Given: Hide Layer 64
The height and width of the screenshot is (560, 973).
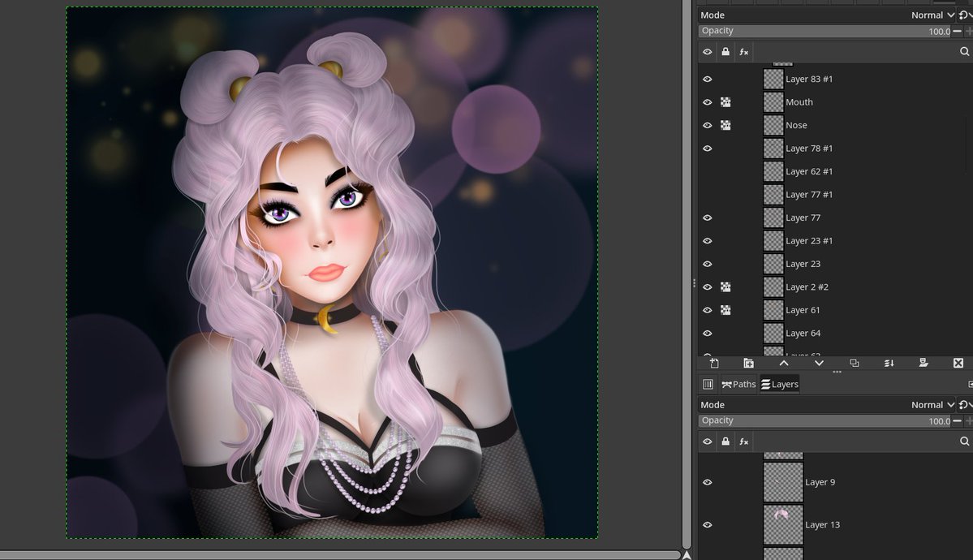Looking at the screenshot, I should (x=708, y=334).
